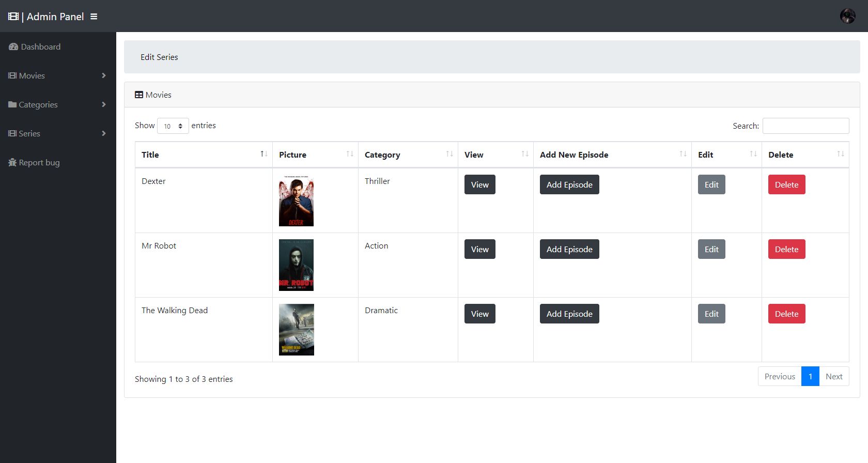This screenshot has width=868, height=463.
Task: Open the entries-per-page dropdown
Action: [173, 126]
